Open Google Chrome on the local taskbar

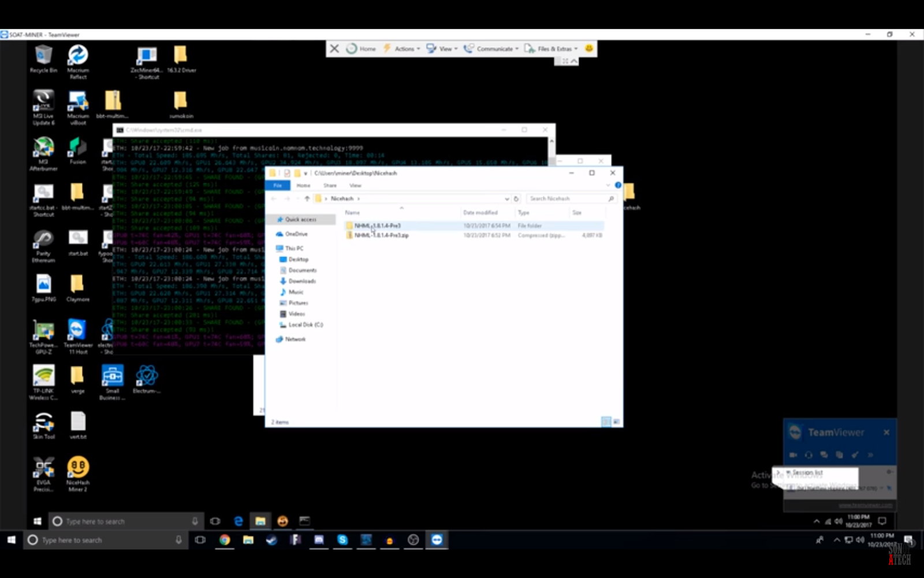[225, 540]
